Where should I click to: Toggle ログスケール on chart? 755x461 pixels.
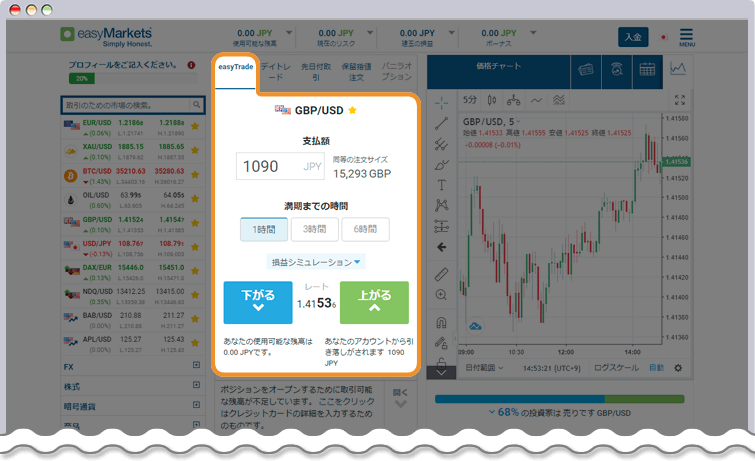click(616, 368)
